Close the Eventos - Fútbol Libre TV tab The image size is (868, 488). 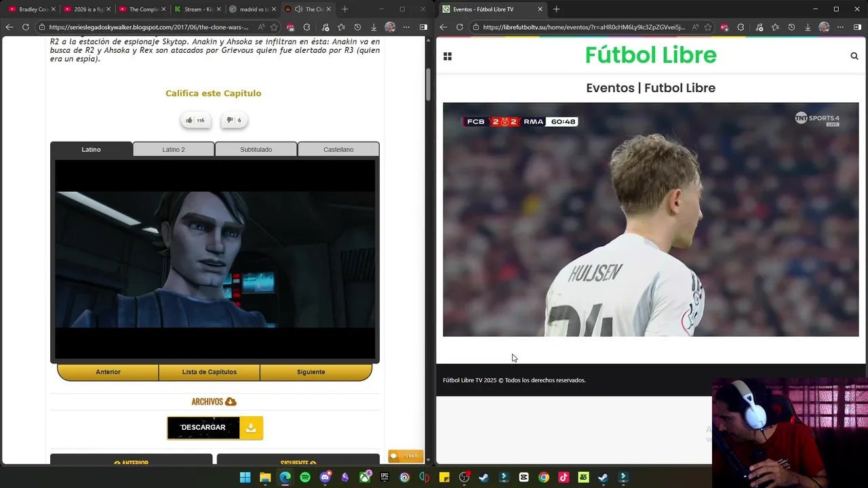[x=540, y=9]
